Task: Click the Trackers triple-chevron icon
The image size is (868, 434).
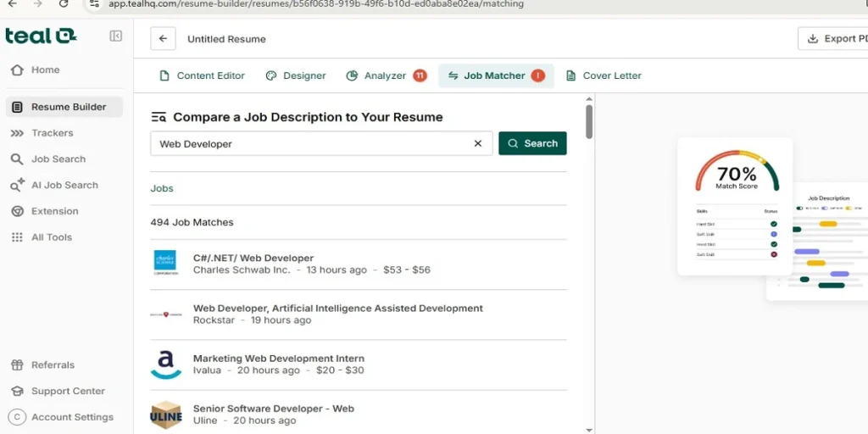Action: (x=17, y=133)
